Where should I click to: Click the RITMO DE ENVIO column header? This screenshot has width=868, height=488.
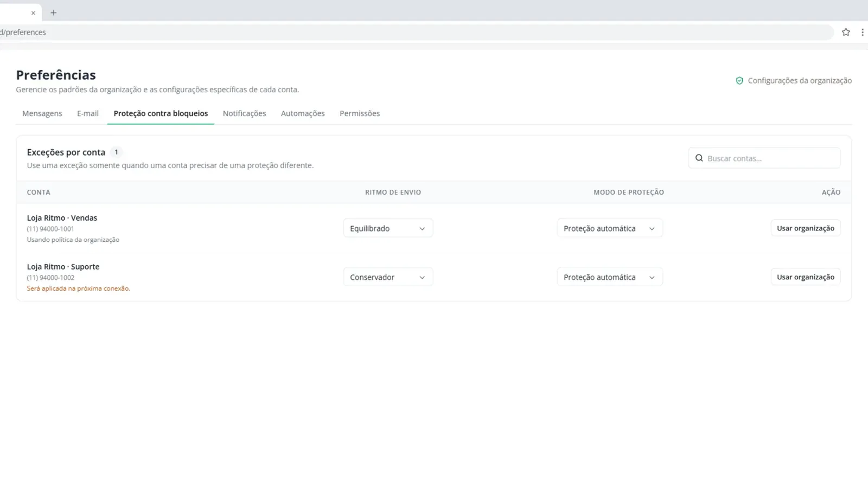(393, 192)
